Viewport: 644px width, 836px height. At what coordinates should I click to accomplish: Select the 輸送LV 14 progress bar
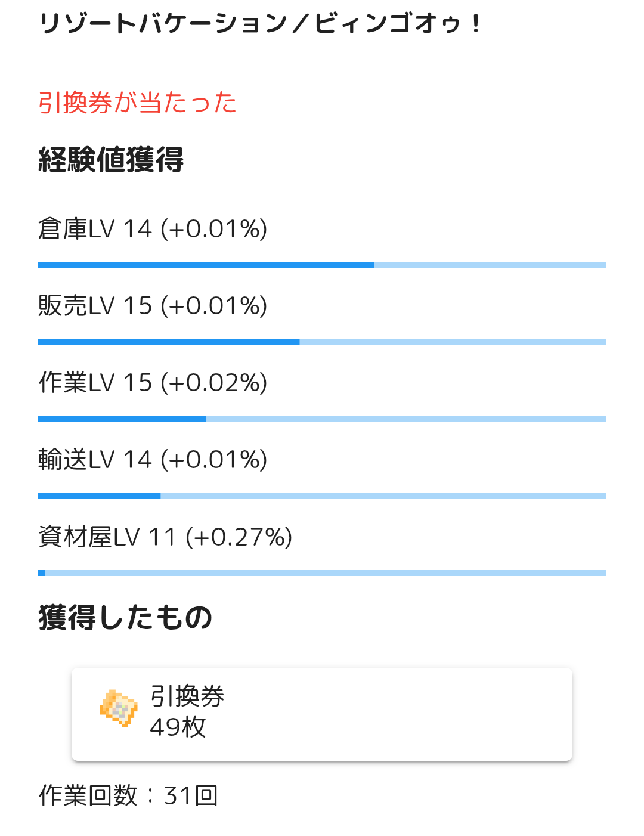coord(322,496)
